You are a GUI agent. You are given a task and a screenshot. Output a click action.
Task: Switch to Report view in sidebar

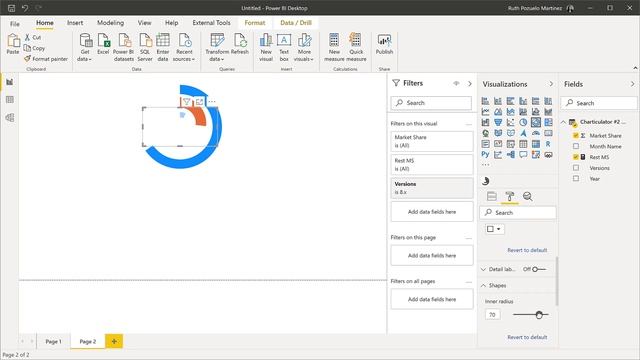coord(10,82)
